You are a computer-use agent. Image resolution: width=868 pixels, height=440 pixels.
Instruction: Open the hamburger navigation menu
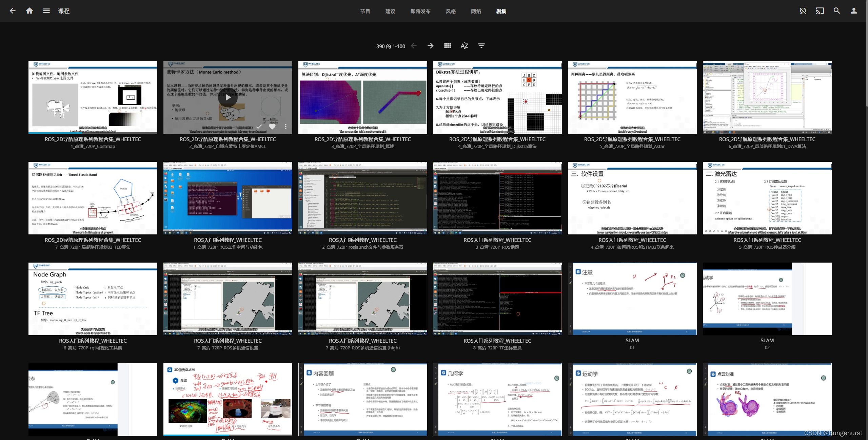(x=46, y=11)
